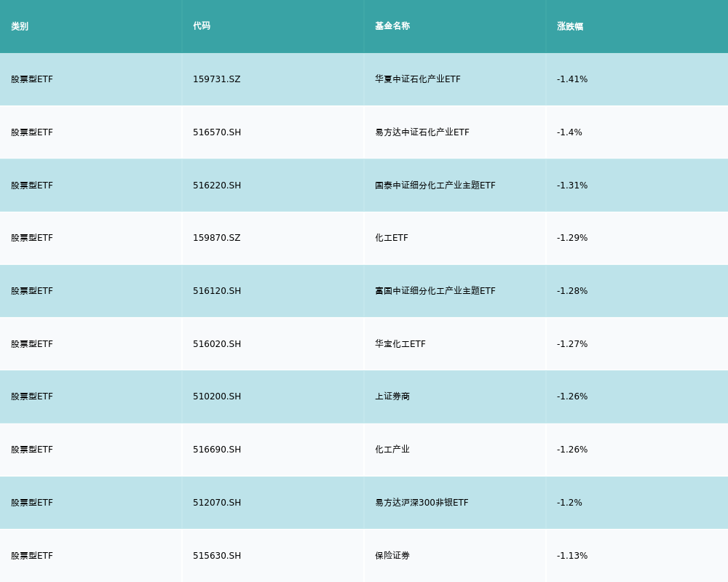This screenshot has width=728, height=582.
Task: Click the -1.13% change value
Action: click(571, 556)
